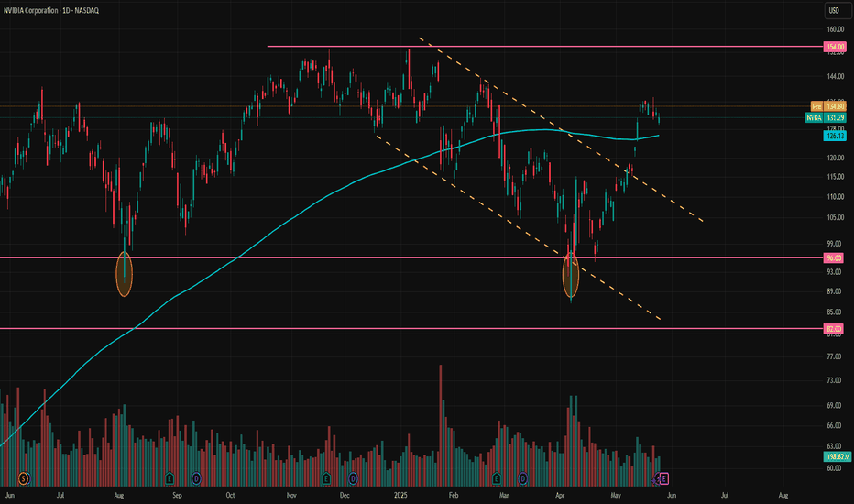Viewport: 854px width, 504px height.
Task: Click the 2025 label on time axis
Action: (x=400, y=495)
